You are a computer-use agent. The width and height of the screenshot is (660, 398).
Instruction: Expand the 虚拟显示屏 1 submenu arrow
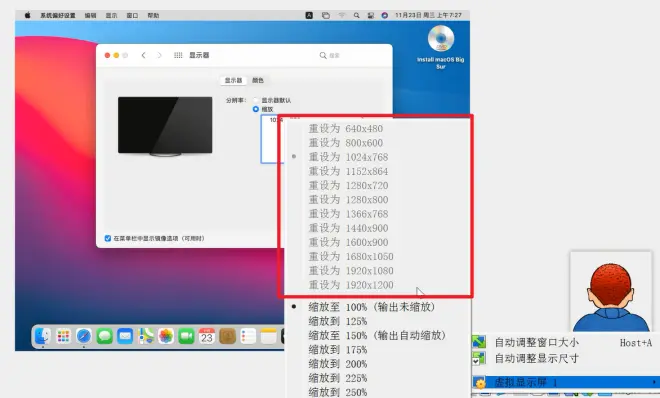tap(654, 382)
